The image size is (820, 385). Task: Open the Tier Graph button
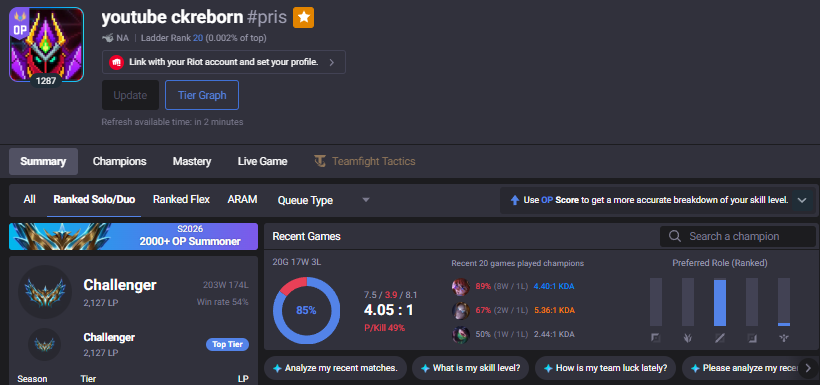point(202,95)
